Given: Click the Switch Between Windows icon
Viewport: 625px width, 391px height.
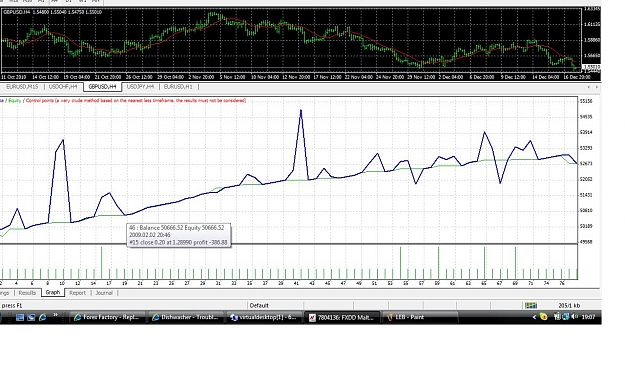Looking at the screenshot, I should tap(31, 317).
